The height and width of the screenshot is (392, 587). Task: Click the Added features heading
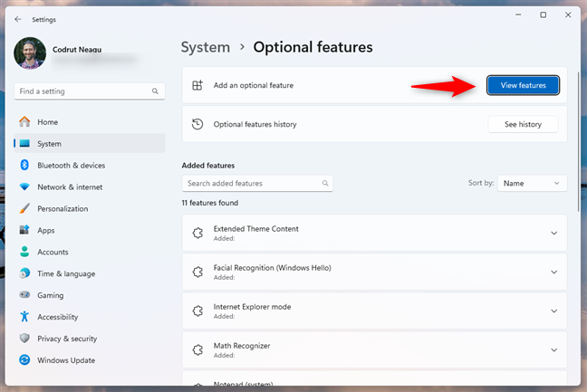[x=208, y=166]
